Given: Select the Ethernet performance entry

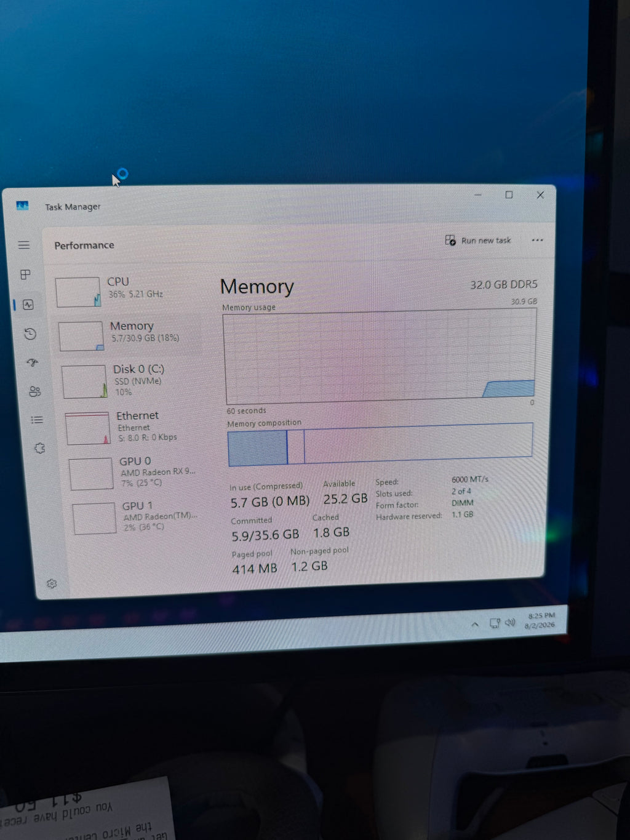Looking at the screenshot, I should 135,427.
